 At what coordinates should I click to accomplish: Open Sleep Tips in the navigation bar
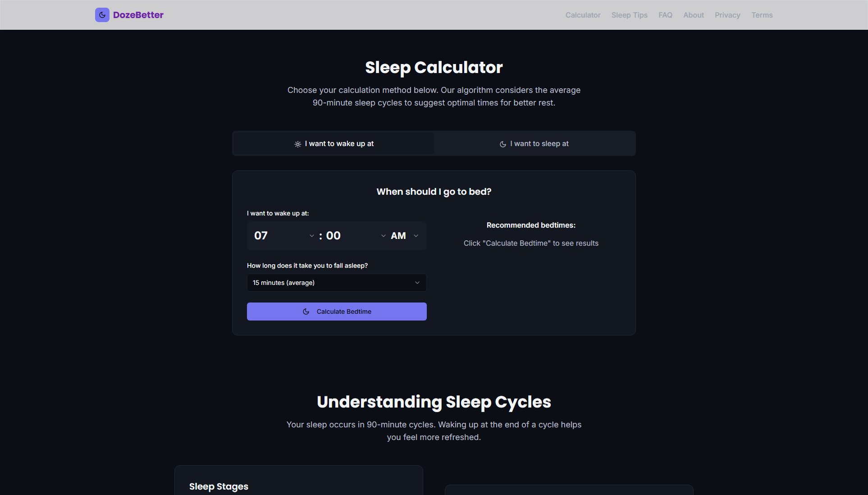[x=629, y=15]
